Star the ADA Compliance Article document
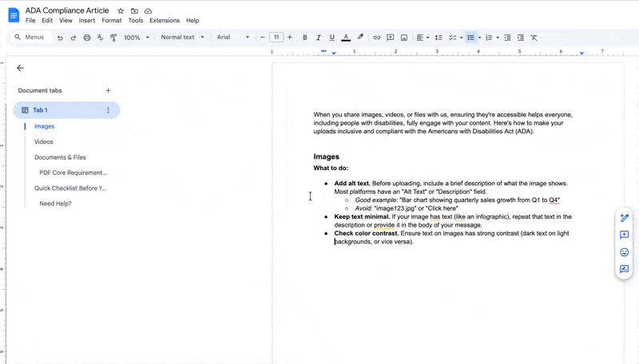 [x=121, y=11]
